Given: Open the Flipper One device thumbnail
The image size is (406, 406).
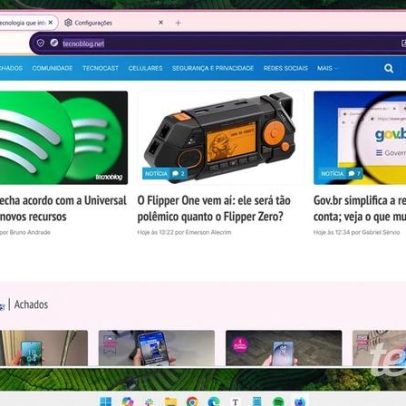Looking at the screenshot, I should (x=221, y=137).
